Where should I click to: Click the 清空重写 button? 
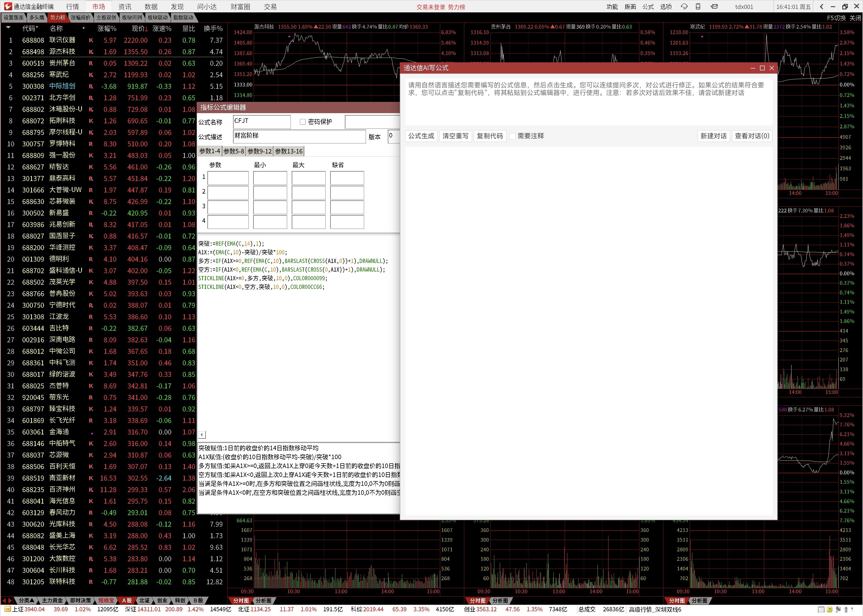click(x=455, y=136)
